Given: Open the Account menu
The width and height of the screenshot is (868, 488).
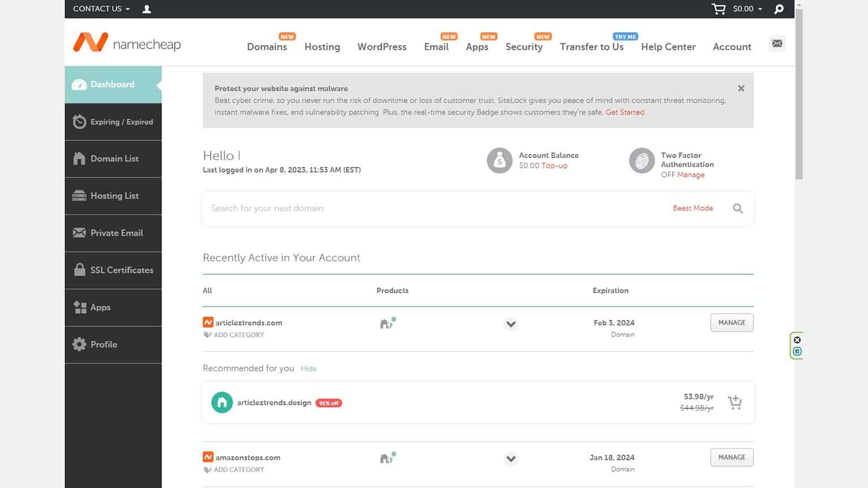Looking at the screenshot, I should [x=732, y=47].
